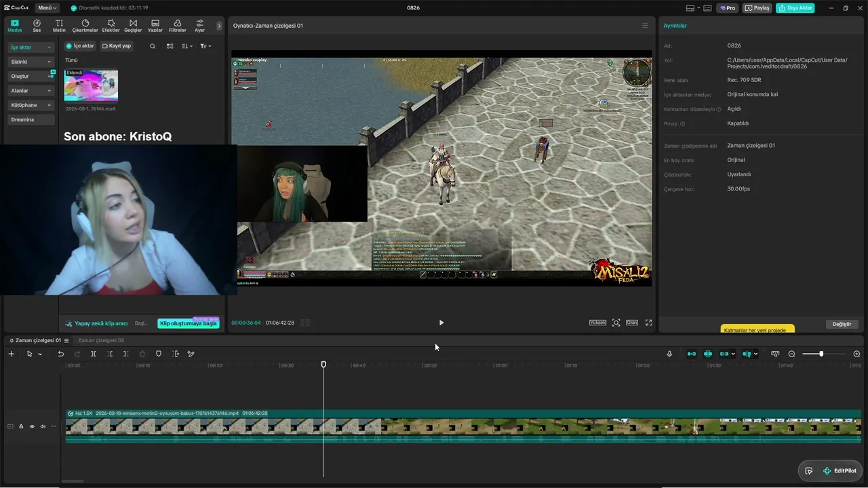Expand the Kütüphane sidebar section
Image resolution: width=868 pixels, height=488 pixels.
point(31,105)
